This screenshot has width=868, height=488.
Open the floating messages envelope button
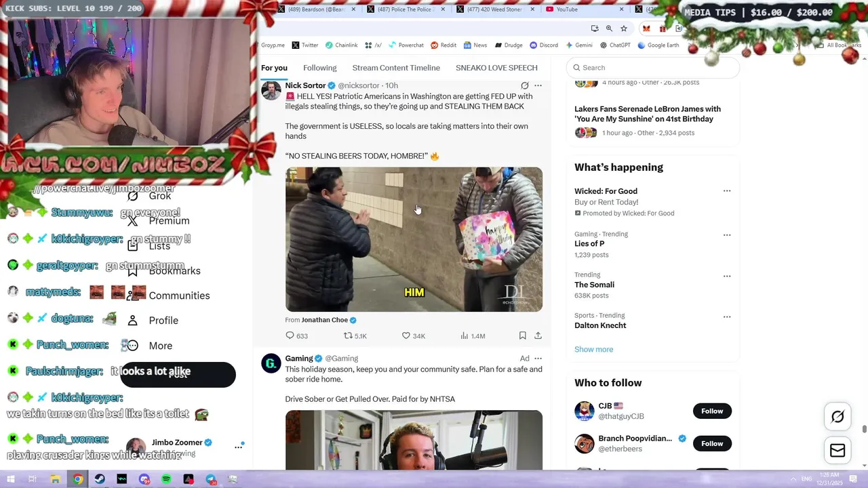pos(837,451)
